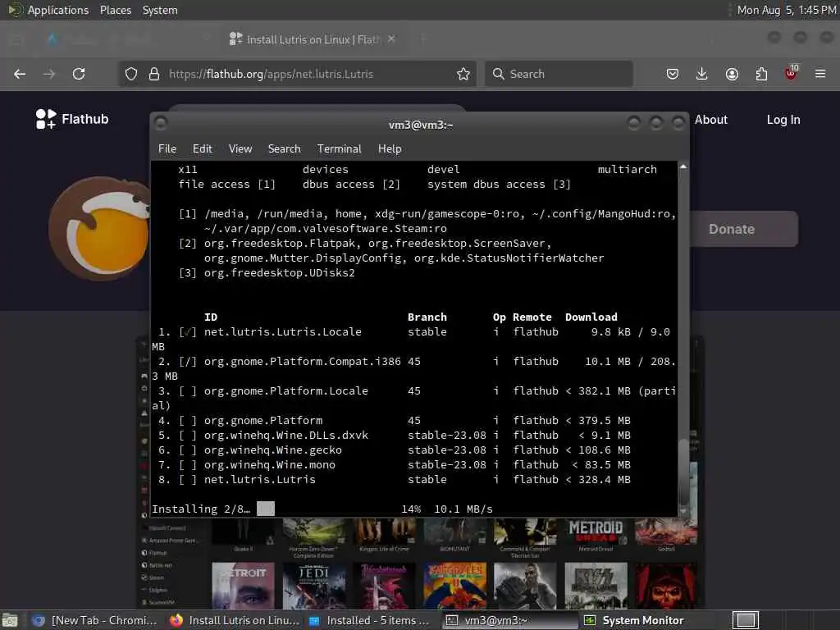The image size is (840, 630).
Task: Open the Firefox hamburger menu
Action: pos(820,74)
